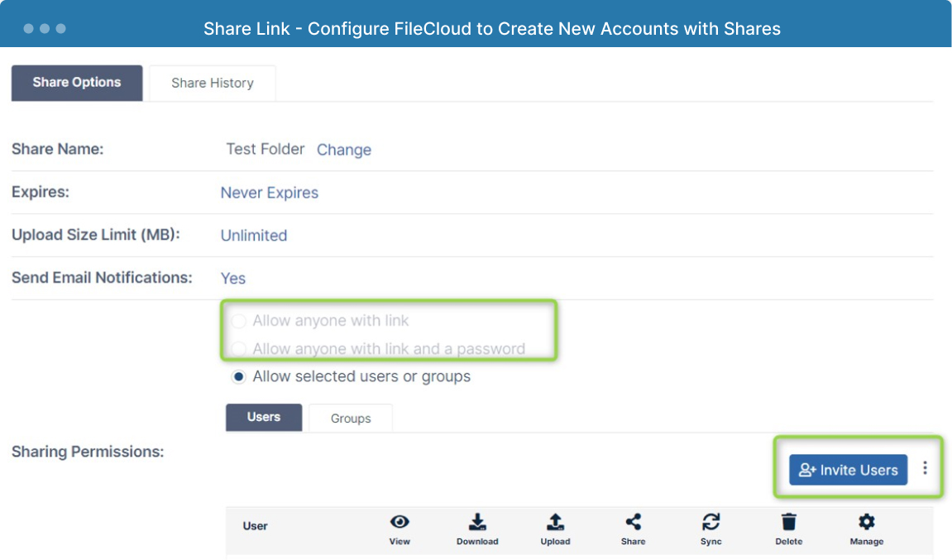Select Allow anyone with link and password
Screen dimensions: 952x560
click(x=238, y=349)
